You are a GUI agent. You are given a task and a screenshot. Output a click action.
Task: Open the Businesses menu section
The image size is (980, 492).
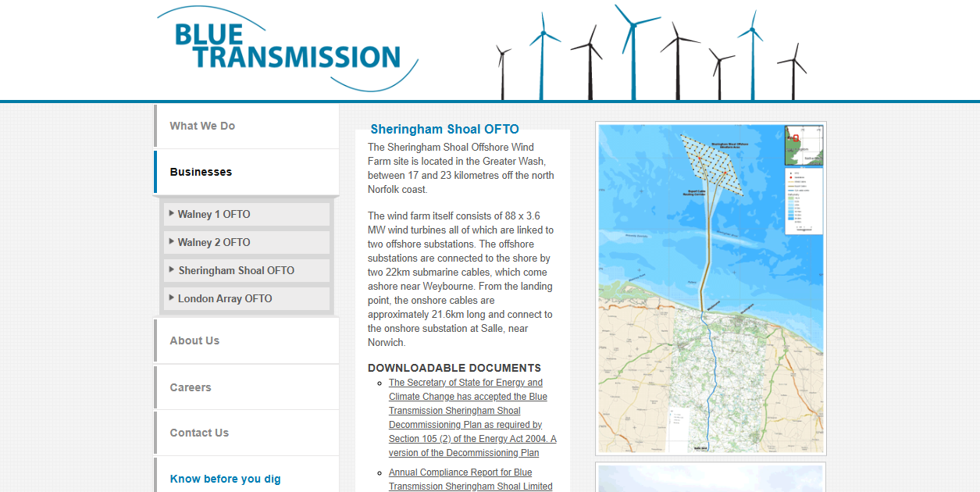tap(201, 172)
